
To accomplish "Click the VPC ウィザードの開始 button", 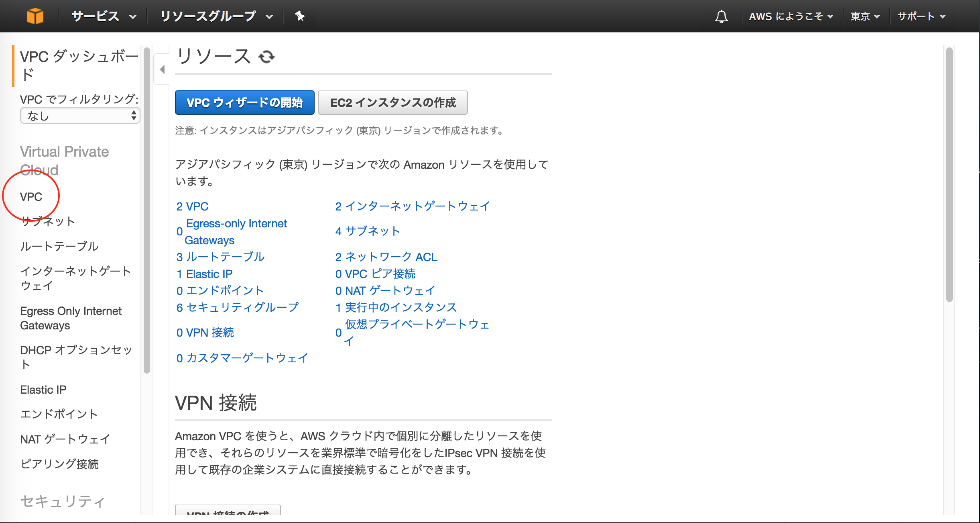I will coord(244,102).
